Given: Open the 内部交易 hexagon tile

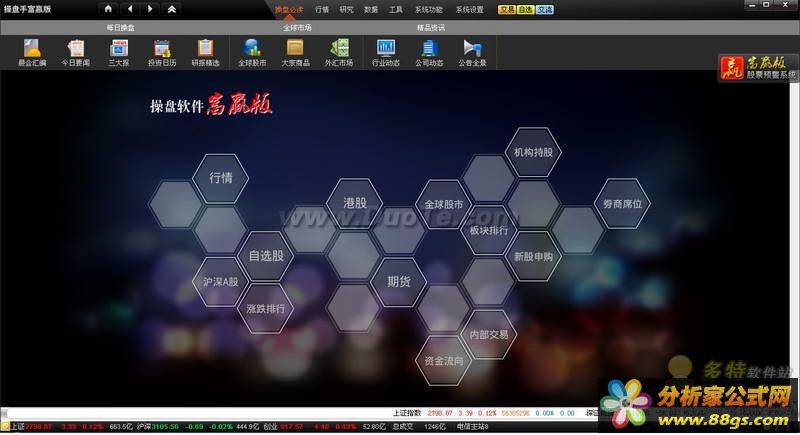Looking at the screenshot, I should click(489, 335).
